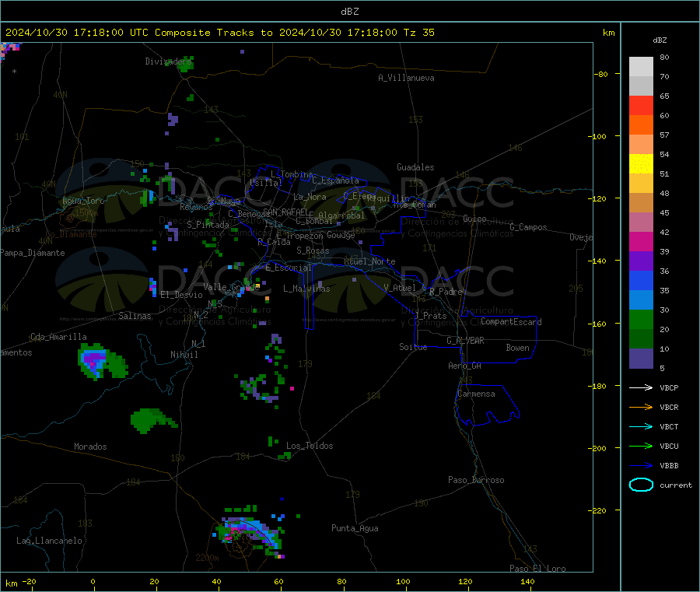The height and width of the screenshot is (592, 700).
Task: Select the slate 5-10 dBZ swatch
Action: [641, 359]
